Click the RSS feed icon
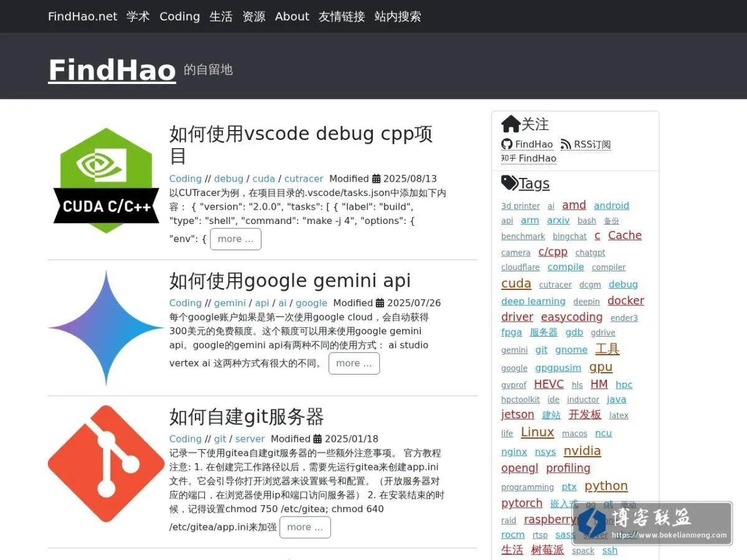Screen dimensions: 747x560 coord(565,144)
